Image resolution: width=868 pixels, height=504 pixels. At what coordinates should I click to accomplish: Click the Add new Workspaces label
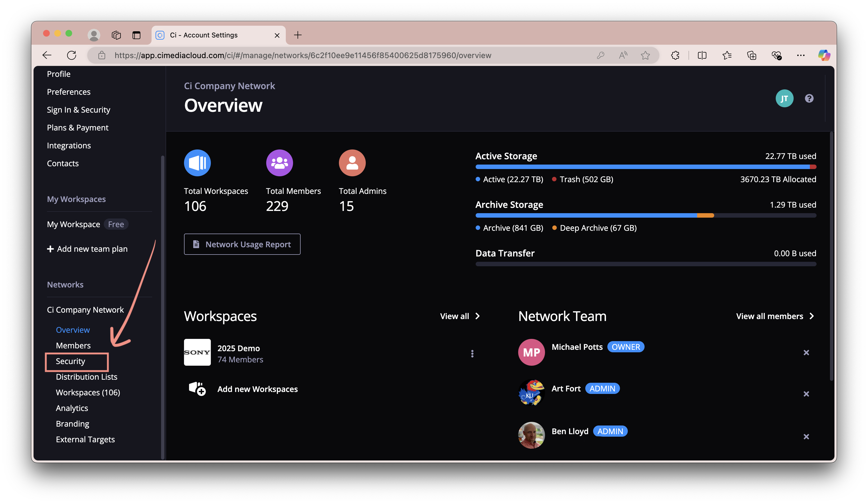(x=257, y=389)
